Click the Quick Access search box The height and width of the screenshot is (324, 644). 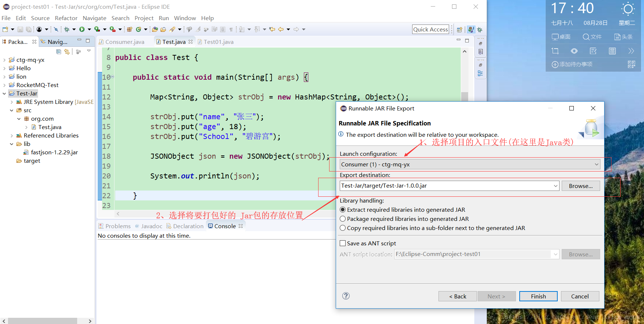click(430, 30)
